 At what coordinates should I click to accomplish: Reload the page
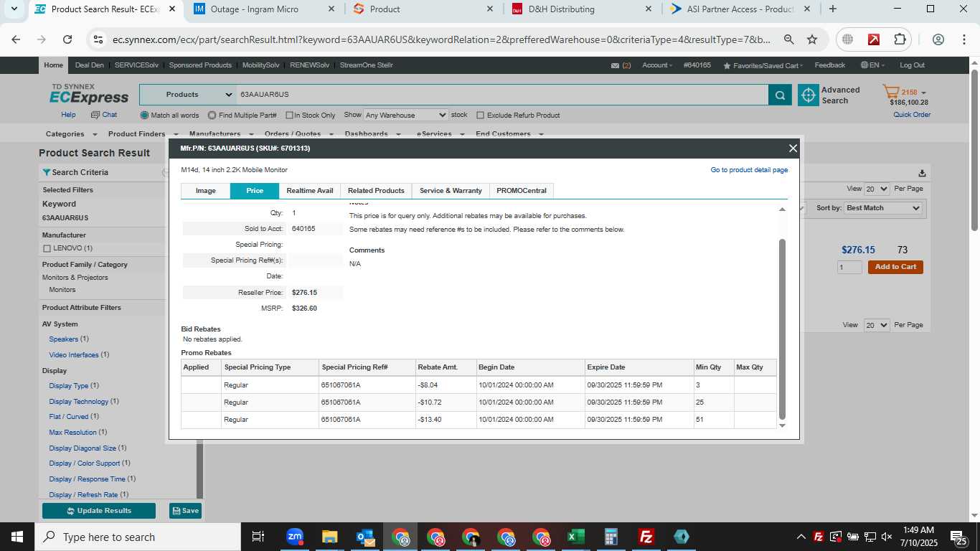point(67,39)
